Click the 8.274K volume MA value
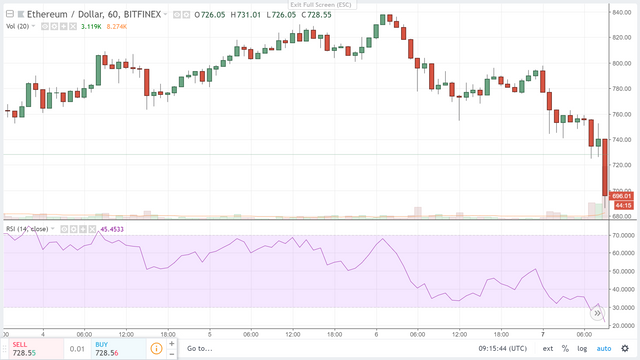 (117, 27)
